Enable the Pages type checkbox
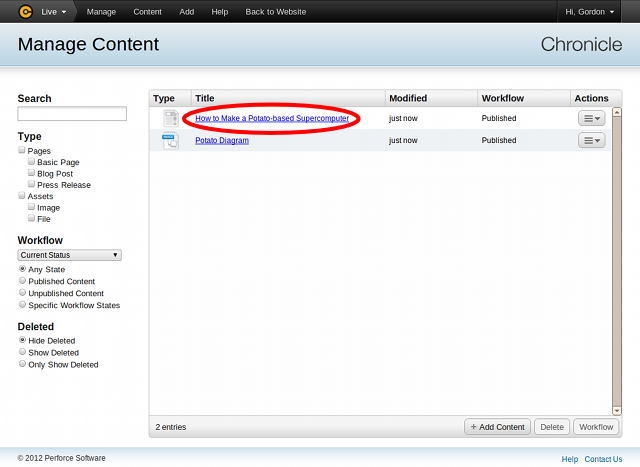The width and height of the screenshot is (640, 467). click(x=22, y=150)
